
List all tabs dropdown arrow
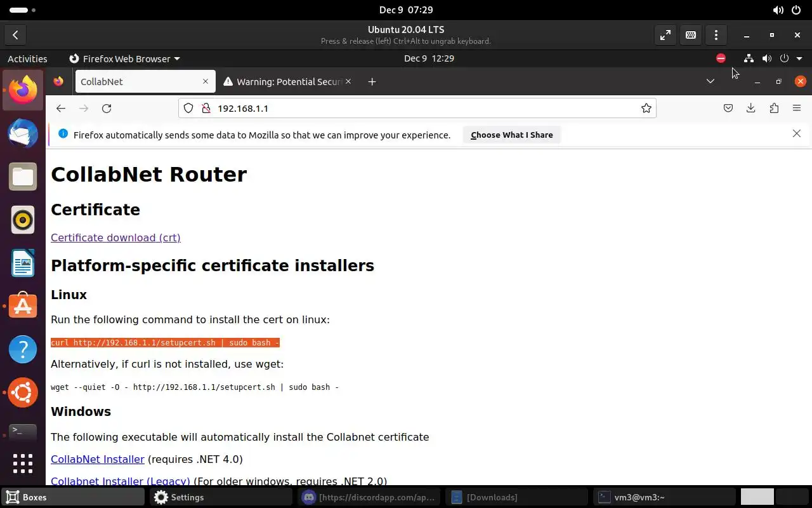pyautogui.click(x=710, y=81)
